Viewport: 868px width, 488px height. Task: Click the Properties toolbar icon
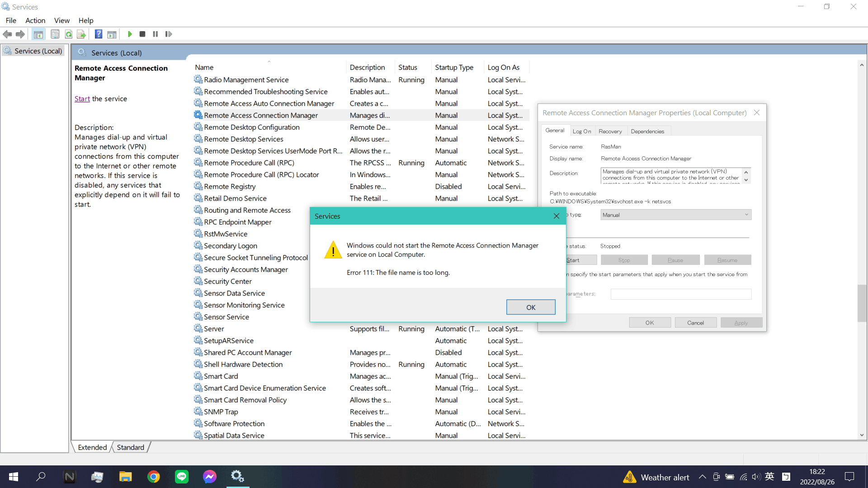(x=55, y=34)
